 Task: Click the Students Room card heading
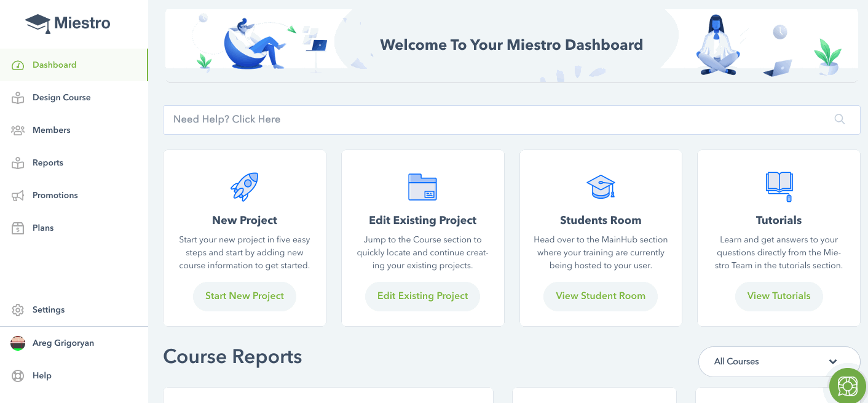601,220
